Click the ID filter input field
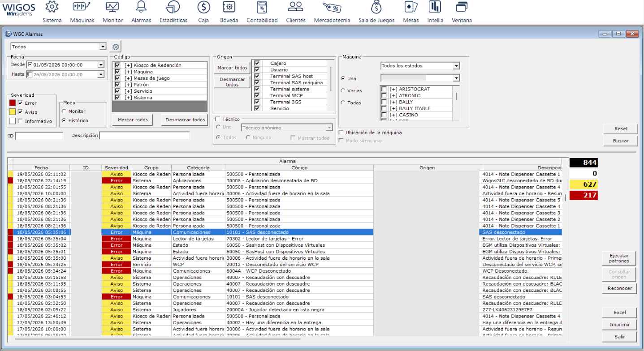 (x=39, y=136)
